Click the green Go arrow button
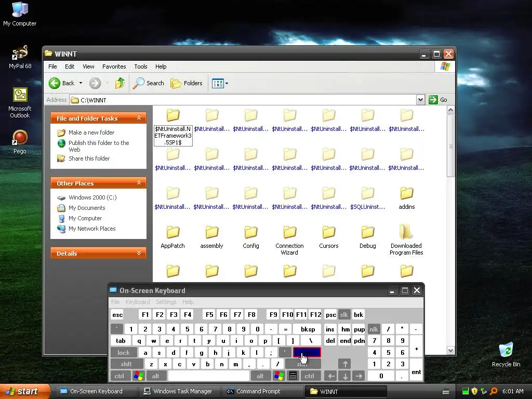The image size is (532, 399). pos(433,100)
